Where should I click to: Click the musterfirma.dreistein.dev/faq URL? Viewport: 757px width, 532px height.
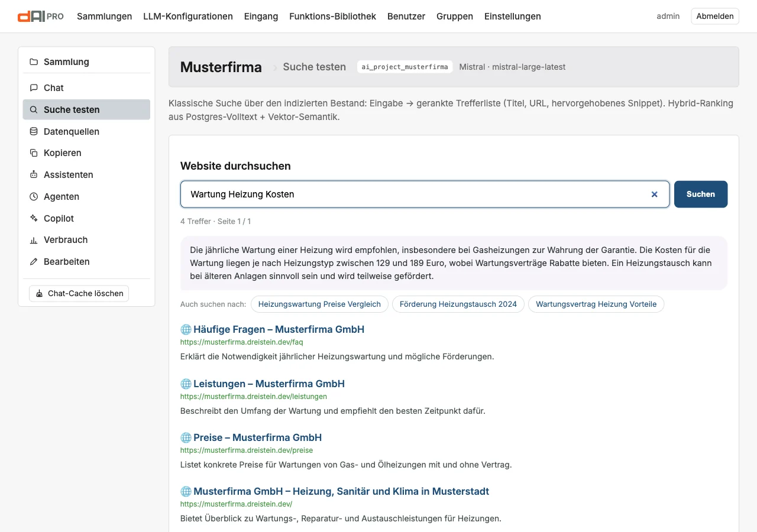tap(242, 342)
